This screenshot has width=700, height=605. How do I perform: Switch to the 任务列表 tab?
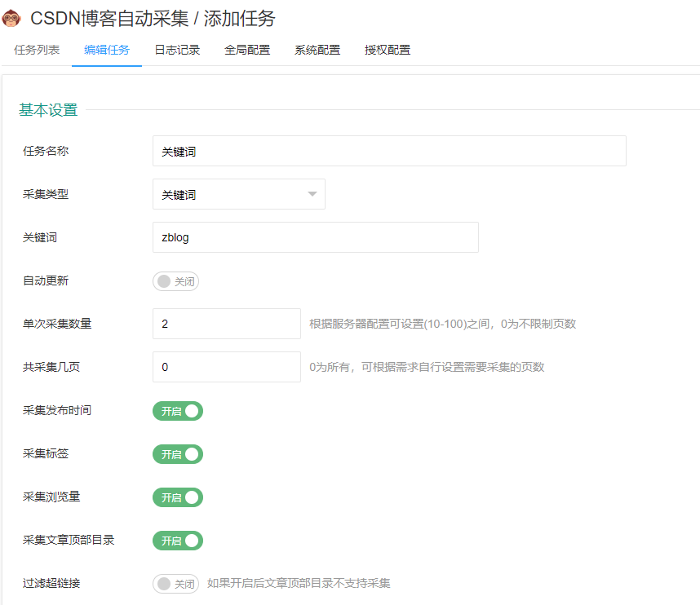[37, 50]
